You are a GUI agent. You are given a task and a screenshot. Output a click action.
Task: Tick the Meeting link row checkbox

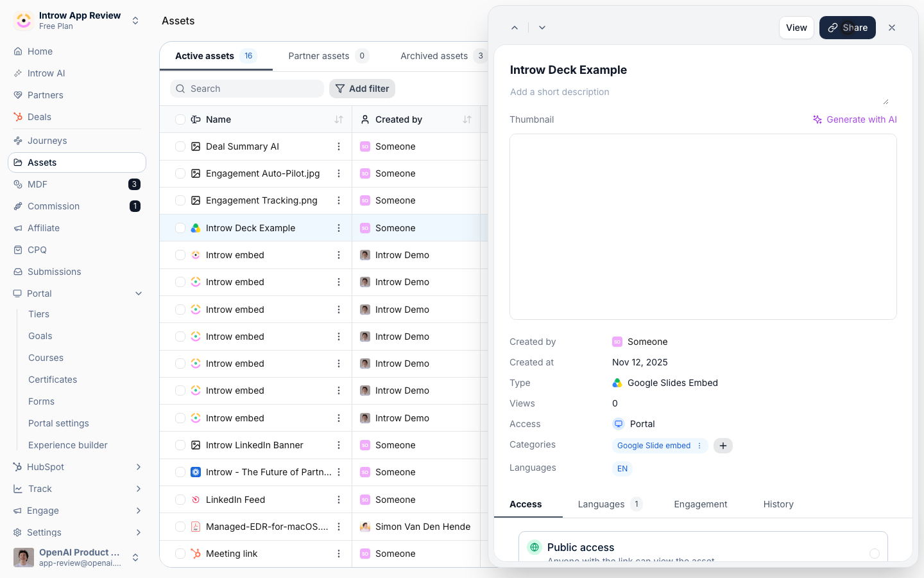click(x=180, y=554)
